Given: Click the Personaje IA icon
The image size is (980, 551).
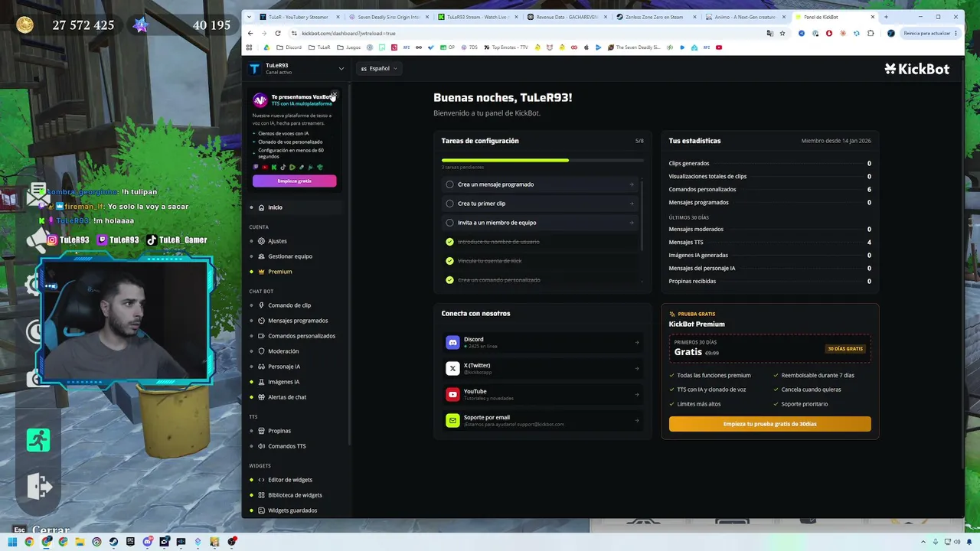Looking at the screenshot, I should pos(261,367).
